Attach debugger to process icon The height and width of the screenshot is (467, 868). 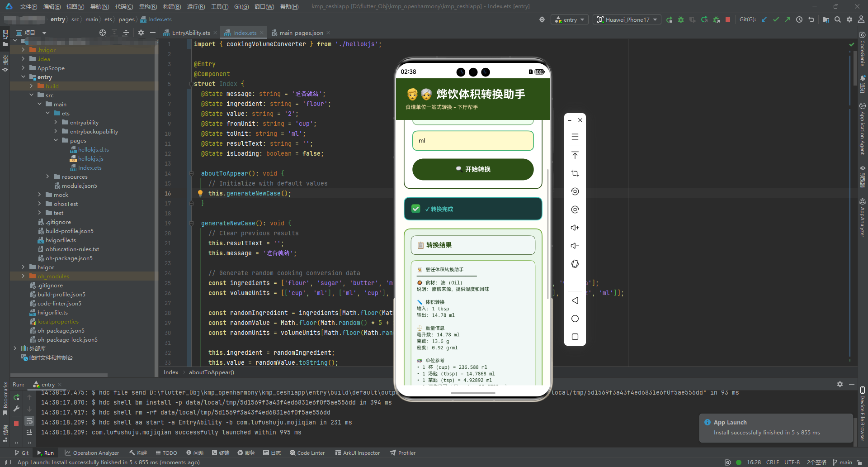click(x=716, y=19)
